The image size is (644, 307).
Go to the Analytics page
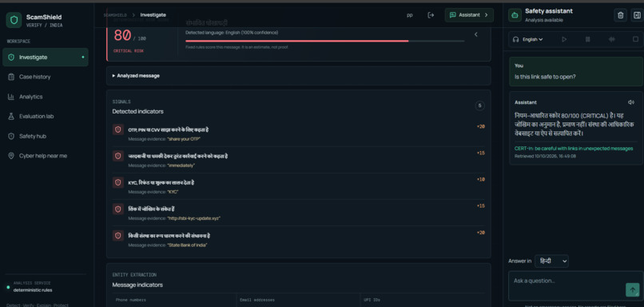(x=46, y=97)
